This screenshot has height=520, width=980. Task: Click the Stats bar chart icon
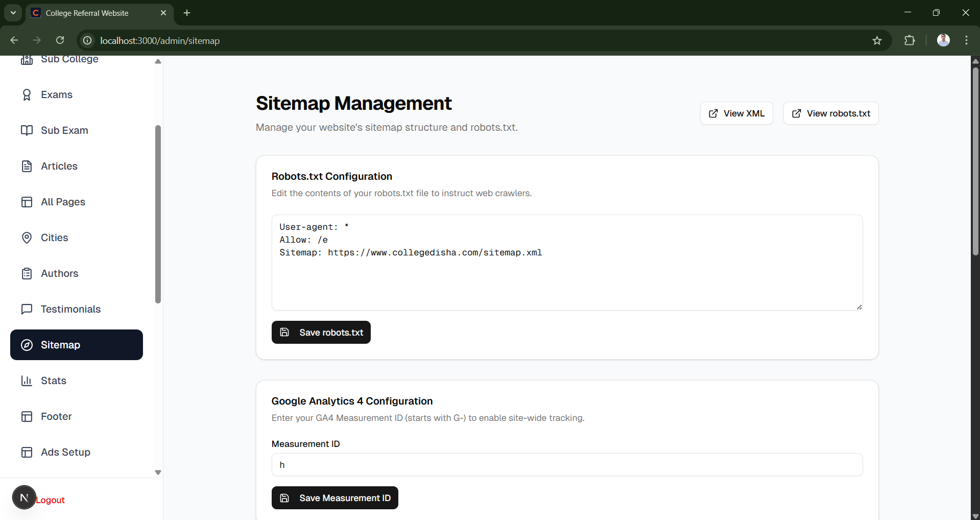pos(27,381)
